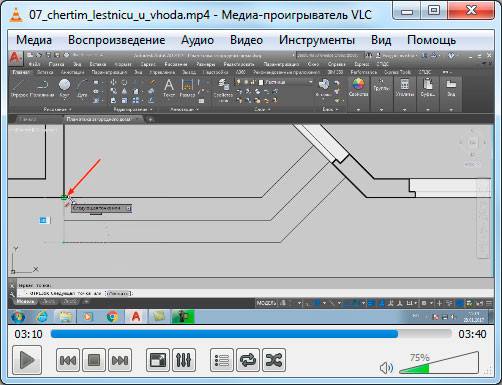Image resolution: width=502 pixels, height=385 pixels.
Task: Open extended settings equalizer icon
Action: [184, 360]
